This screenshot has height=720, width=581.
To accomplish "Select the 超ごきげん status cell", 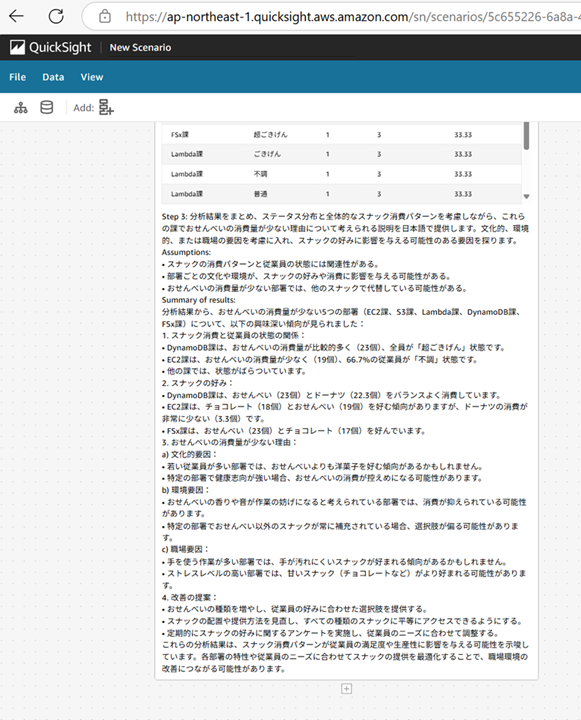I will click(271, 135).
